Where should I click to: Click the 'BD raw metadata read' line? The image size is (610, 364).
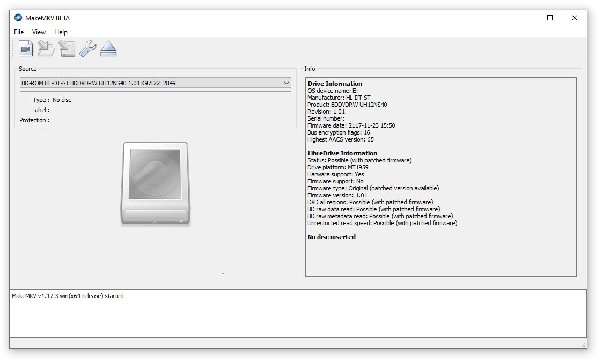[x=380, y=216]
